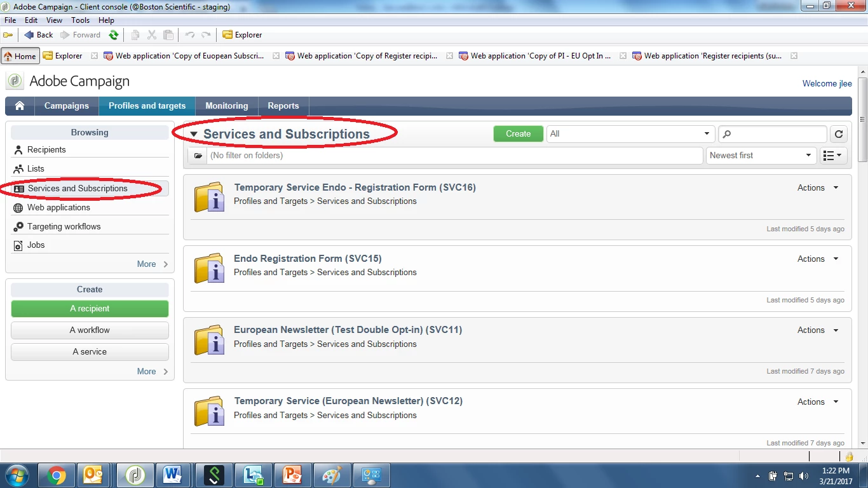
Task: Click the folder filter icon
Action: pos(198,156)
